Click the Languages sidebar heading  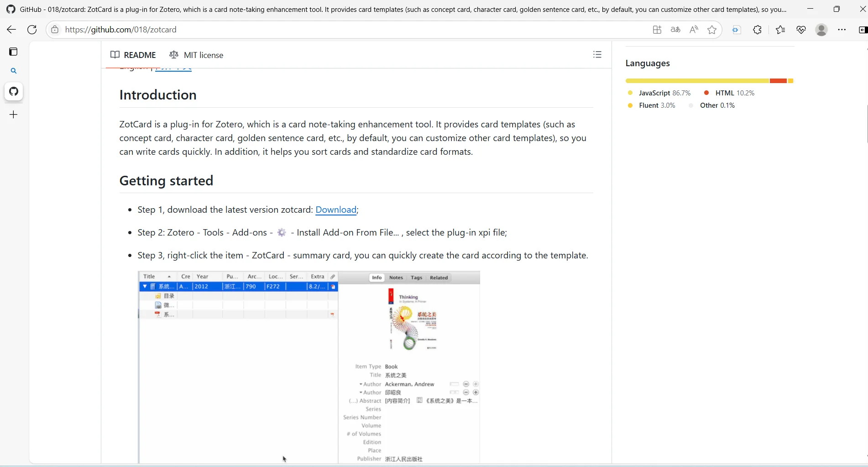tap(648, 63)
